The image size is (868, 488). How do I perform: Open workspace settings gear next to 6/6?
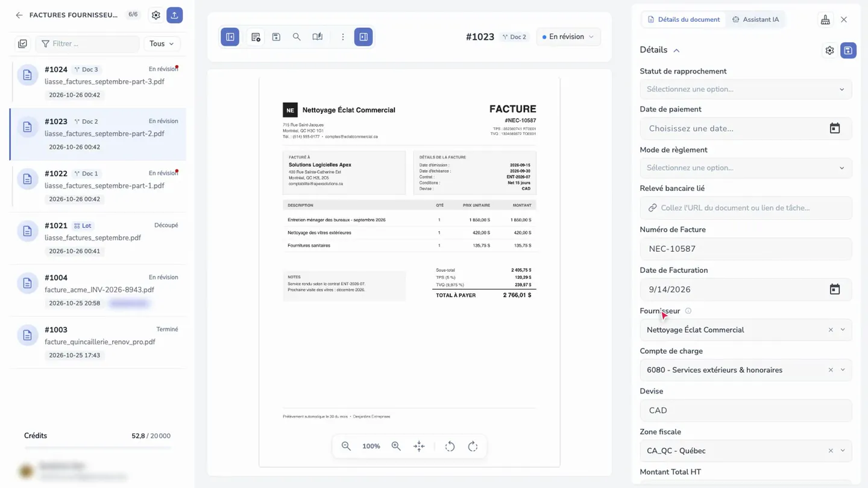click(156, 15)
